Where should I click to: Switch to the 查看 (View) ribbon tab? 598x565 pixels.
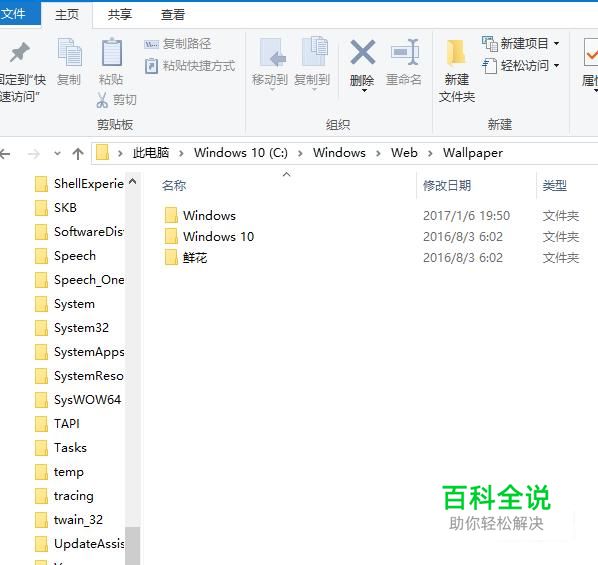click(172, 14)
